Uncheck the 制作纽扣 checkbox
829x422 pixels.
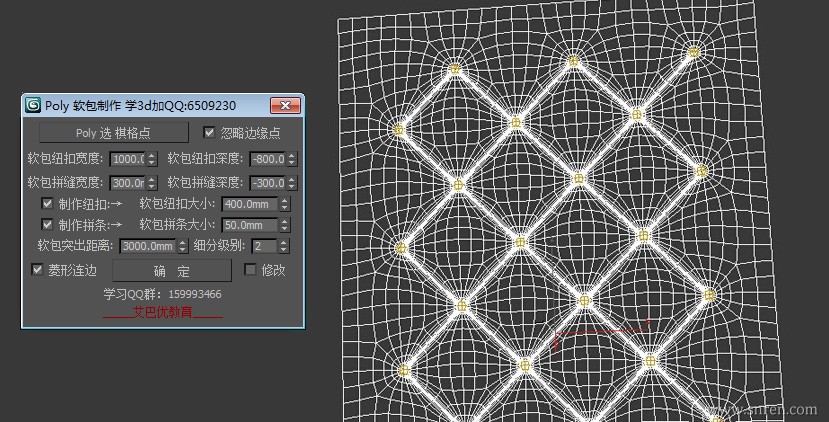click(48, 203)
